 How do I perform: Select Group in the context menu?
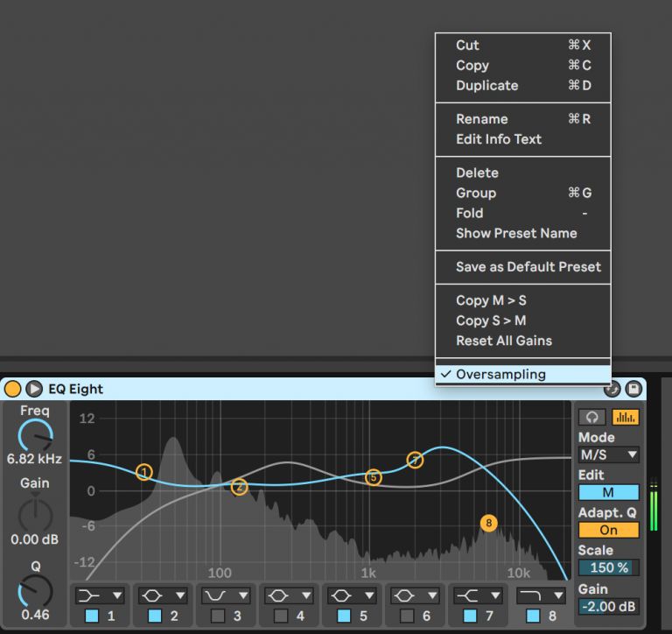click(523, 193)
